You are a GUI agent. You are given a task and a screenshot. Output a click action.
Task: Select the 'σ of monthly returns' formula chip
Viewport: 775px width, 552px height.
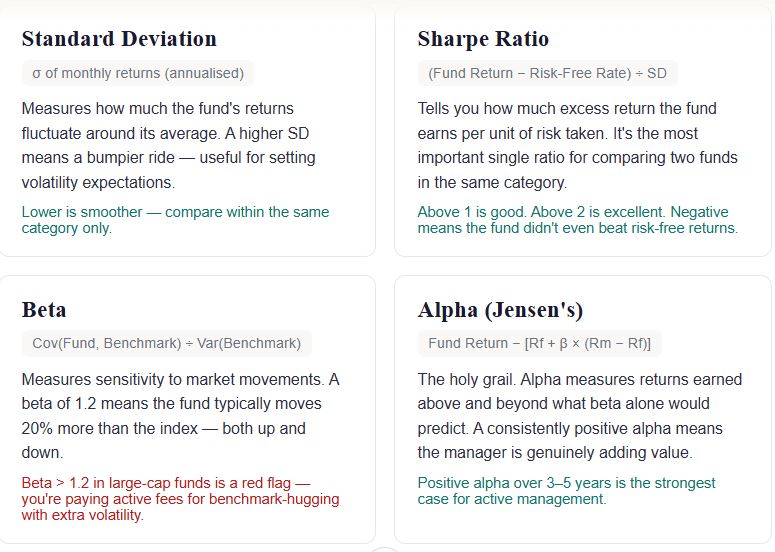pyautogui.click(x=138, y=73)
